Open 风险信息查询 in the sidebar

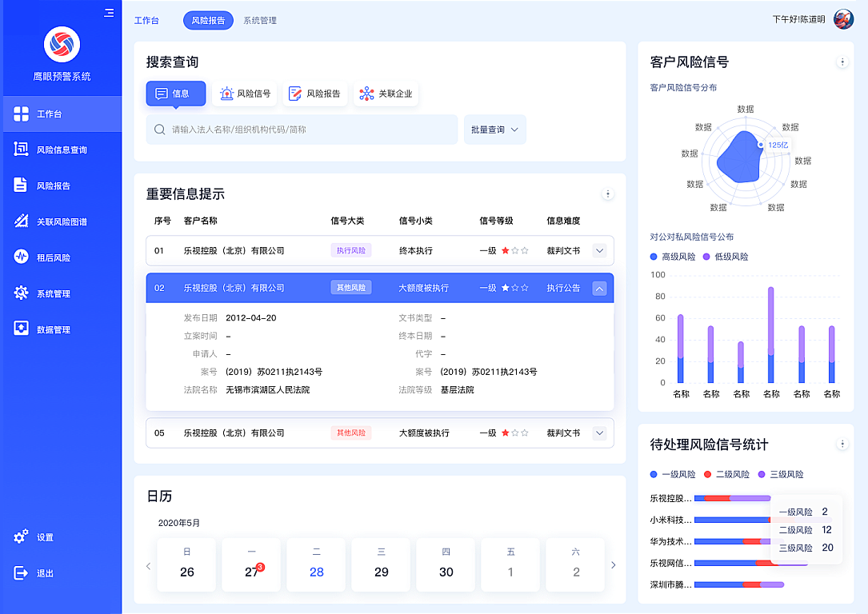tap(61, 150)
